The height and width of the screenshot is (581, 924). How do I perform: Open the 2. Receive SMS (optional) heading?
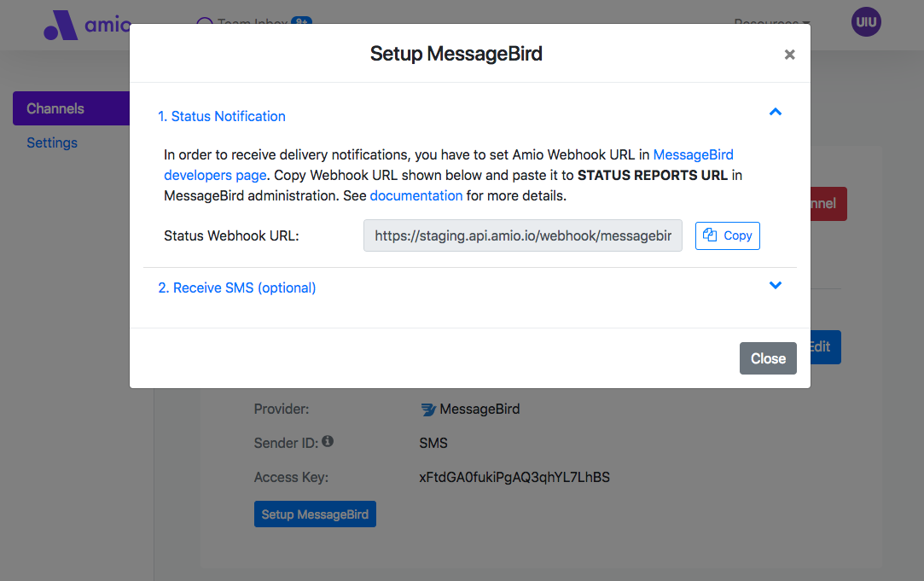tap(237, 288)
